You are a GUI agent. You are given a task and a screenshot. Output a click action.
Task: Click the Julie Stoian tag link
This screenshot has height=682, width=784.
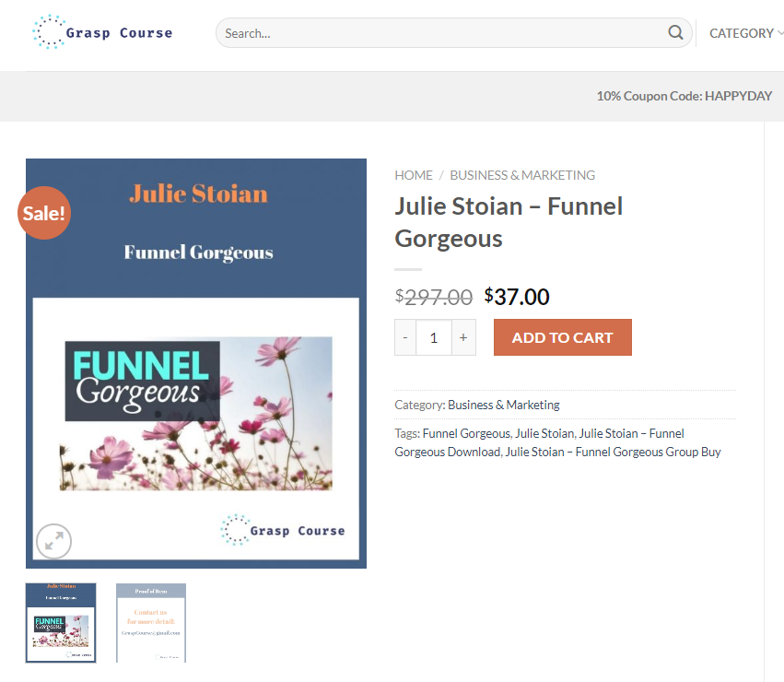click(544, 433)
